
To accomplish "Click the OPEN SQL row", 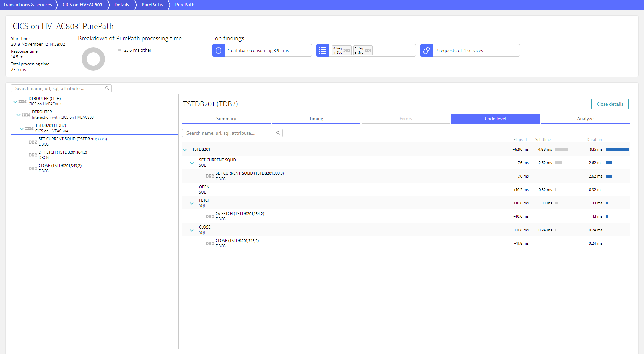I will tap(406, 189).
